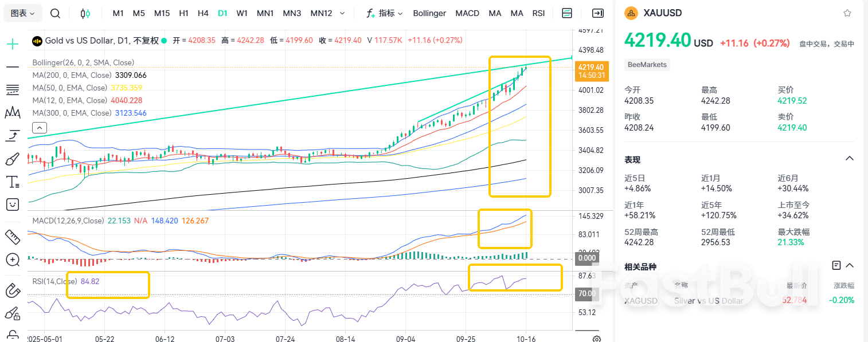Click the orange 4219.40 price axis marker
Viewport: 868px width, 342px height.
click(591, 71)
